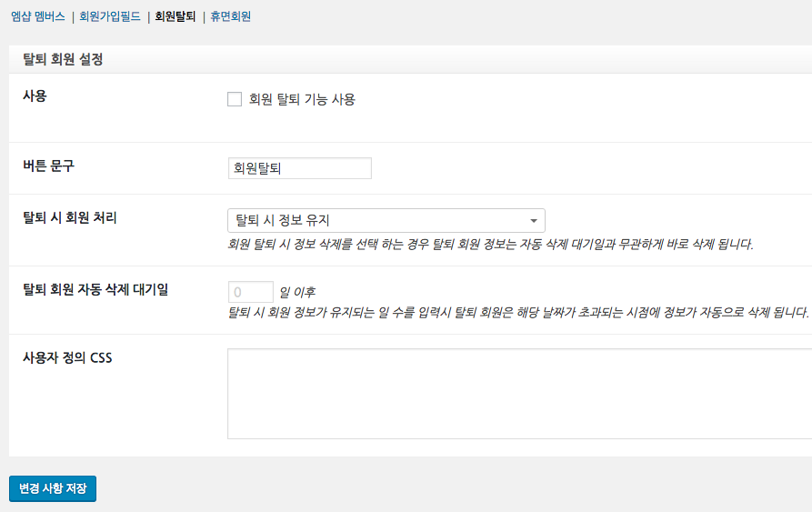Viewport: 812px width, 512px height.
Task: Click the 사용 row label
Action: tap(35, 95)
